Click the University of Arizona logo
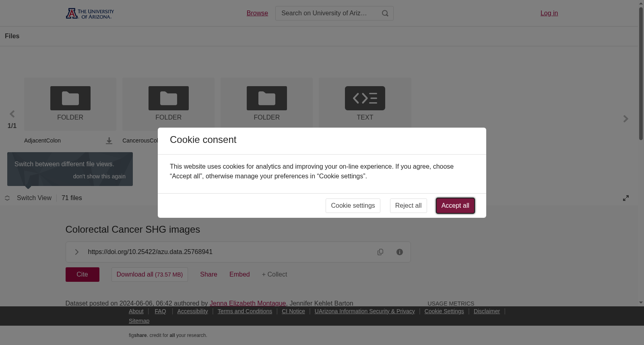The height and width of the screenshot is (345, 644). point(90,13)
